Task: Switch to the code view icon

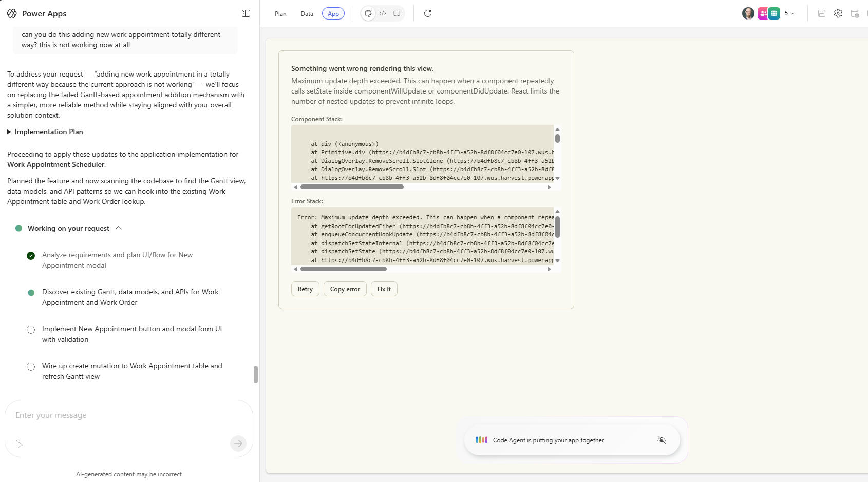Action: click(383, 13)
